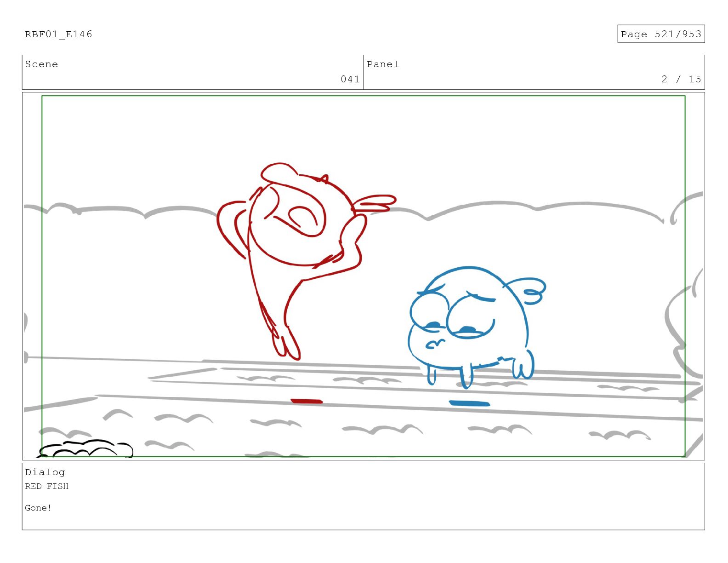Screen dimensions: 728x563
Task: Click the black sketch in bottom-left corner
Action: (85, 448)
